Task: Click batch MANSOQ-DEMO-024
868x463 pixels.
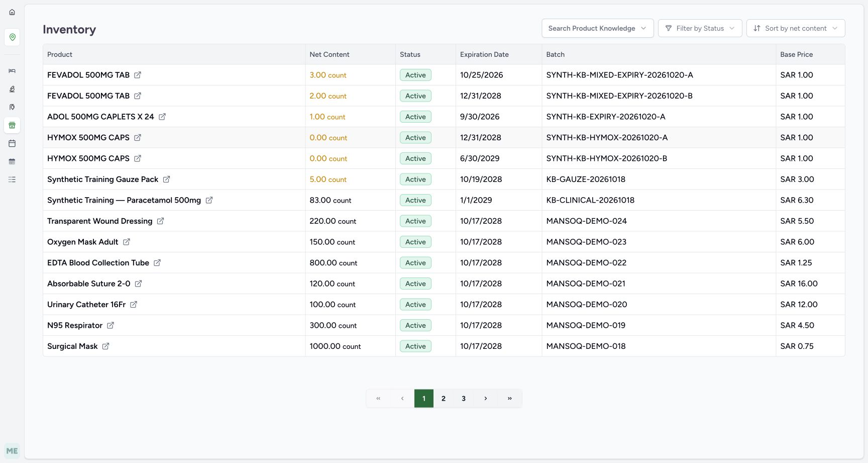Action: pos(587,221)
